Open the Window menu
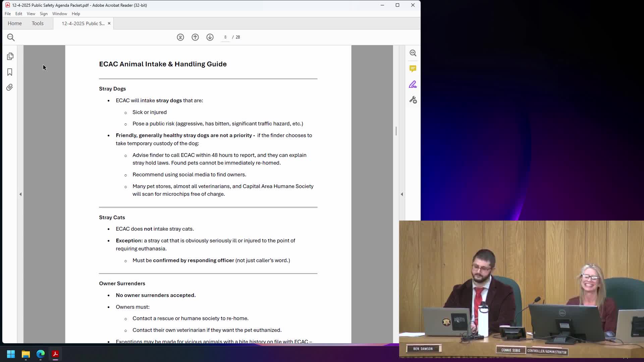Image resolution: width=644 pixels, height=362 pixels. (59, 14)
